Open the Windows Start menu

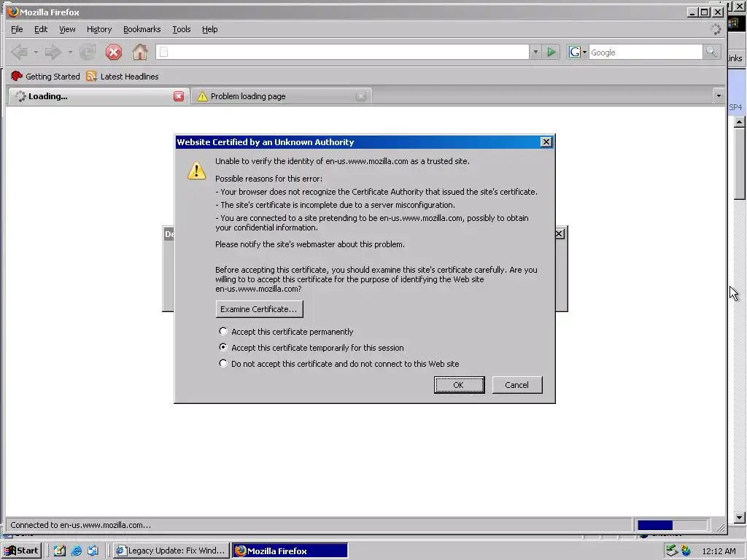point(21,551)
